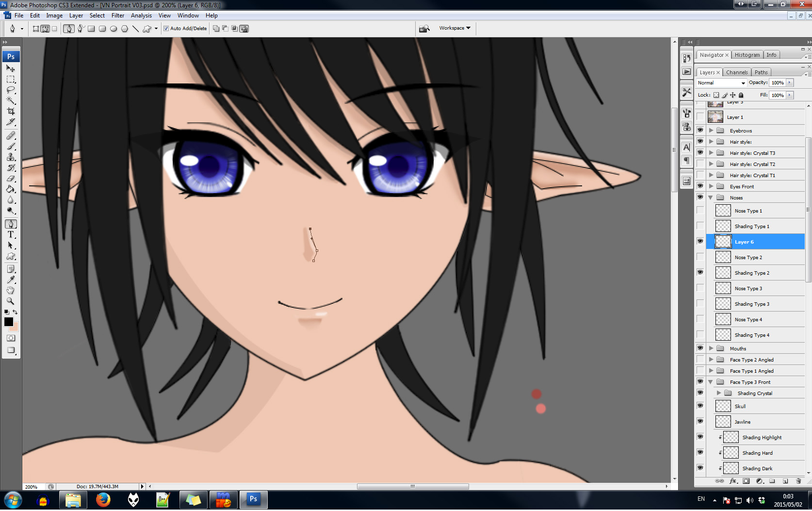Open the Opacity slider arrow
812x511 pixels.
click(x=790, y=82)
